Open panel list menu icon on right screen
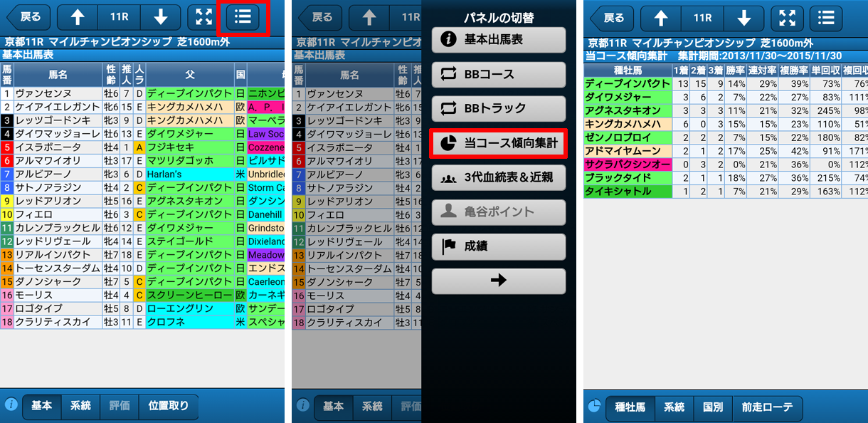The height and width of the screenshot is (423, 868). coord(826,17)
